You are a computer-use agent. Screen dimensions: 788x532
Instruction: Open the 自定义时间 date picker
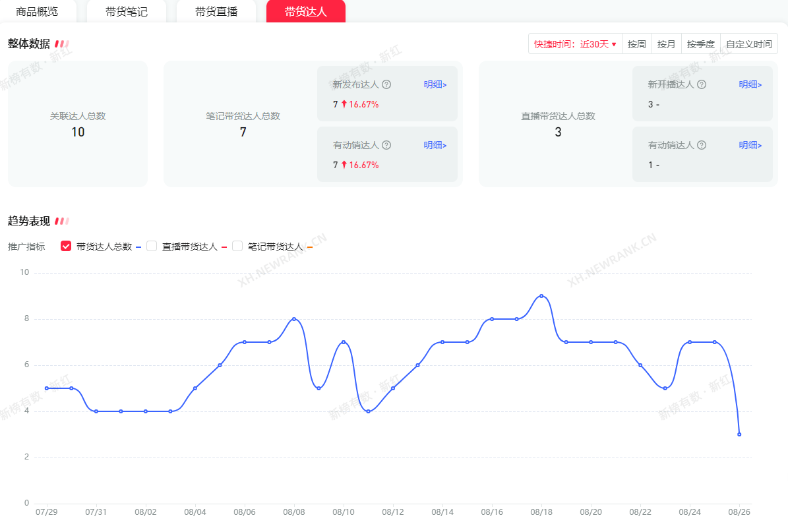click(x=748, y=44)
